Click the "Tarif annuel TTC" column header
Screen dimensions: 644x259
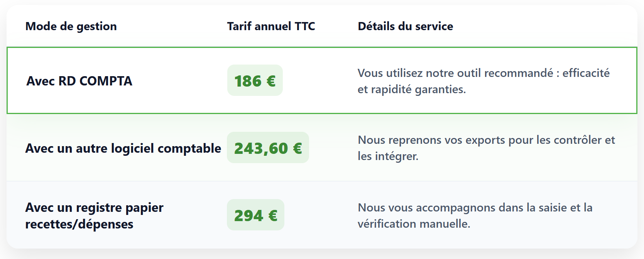[x=271, y=26]
